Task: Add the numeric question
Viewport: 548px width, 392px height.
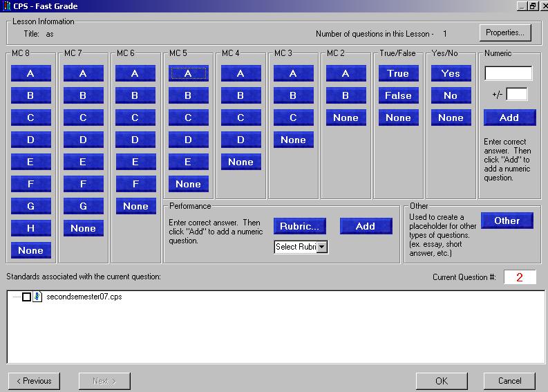Action: [509, 118]
